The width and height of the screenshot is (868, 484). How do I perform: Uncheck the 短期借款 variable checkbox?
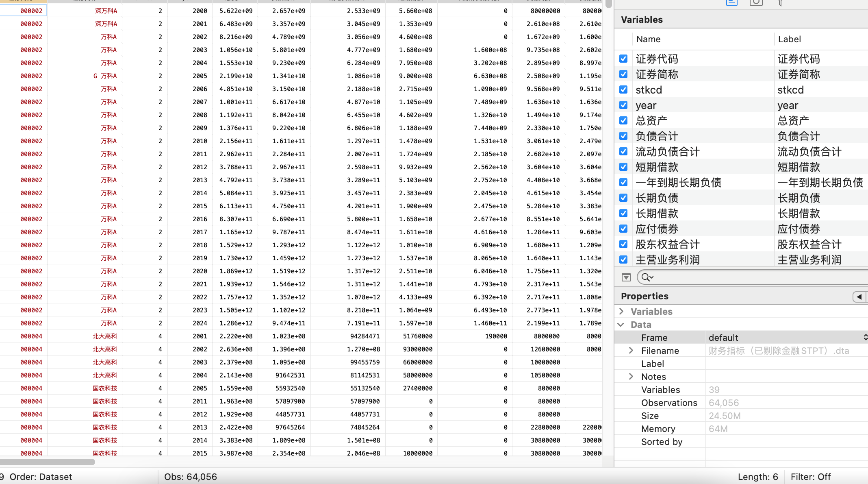(623, 167)
